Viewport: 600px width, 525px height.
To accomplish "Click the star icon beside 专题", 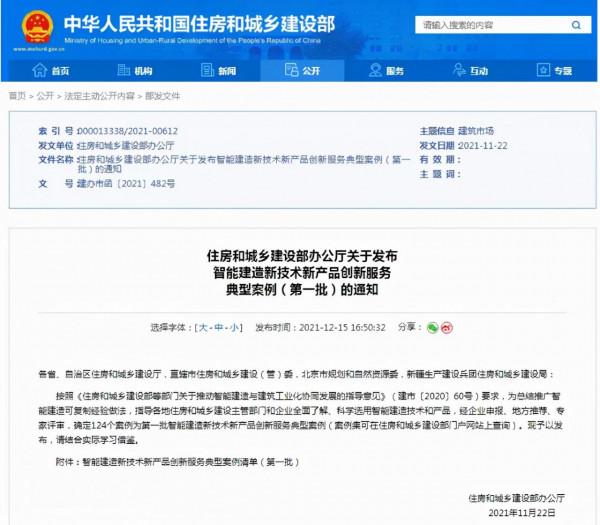I will [x=543, y=70].
